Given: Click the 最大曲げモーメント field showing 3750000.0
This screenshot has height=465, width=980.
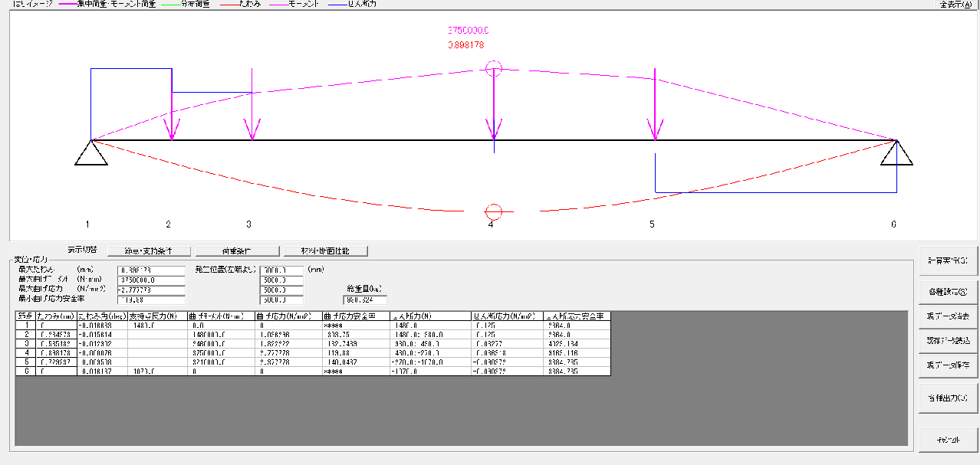Looking at the screenshot, I should [151, 280].
